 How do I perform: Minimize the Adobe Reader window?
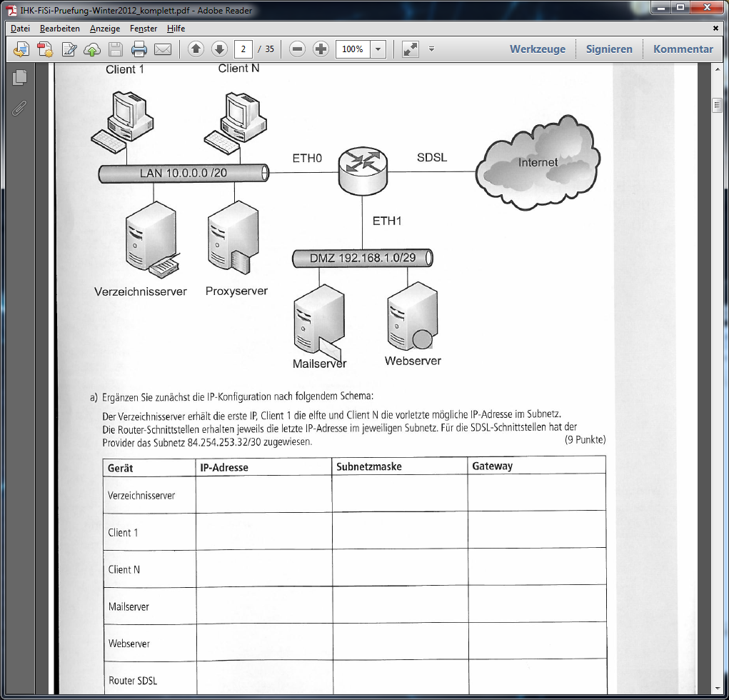[x=660, y=7]
